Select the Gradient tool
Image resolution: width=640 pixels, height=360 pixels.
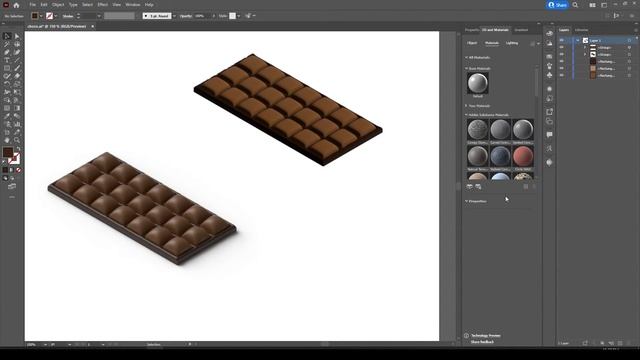(x=17, y=108)
